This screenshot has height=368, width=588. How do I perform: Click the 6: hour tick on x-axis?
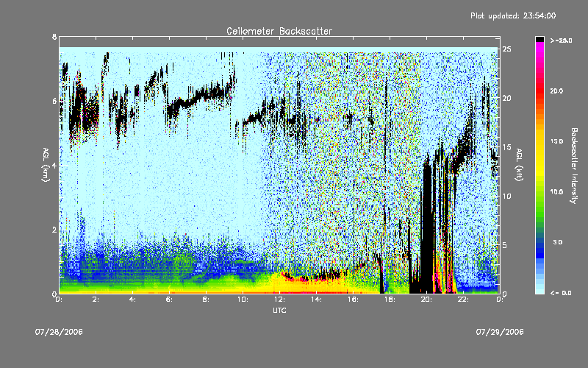tap(169, 300)
